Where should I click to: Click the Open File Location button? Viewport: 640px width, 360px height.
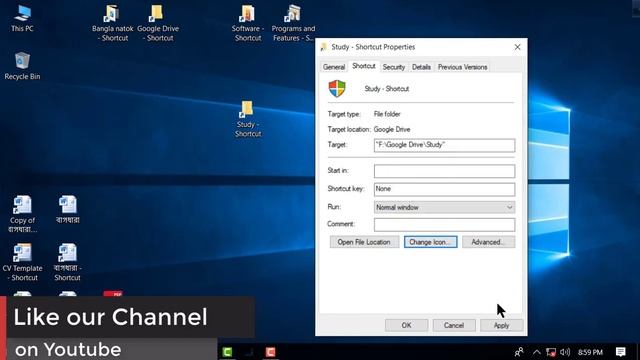pyautogui.click(x=364, y=242)
